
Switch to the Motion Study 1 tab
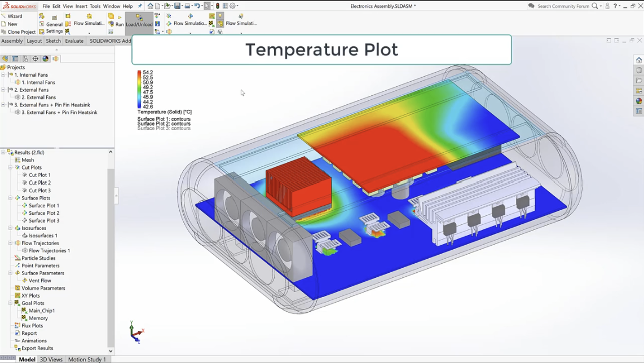tap(87, 359)
